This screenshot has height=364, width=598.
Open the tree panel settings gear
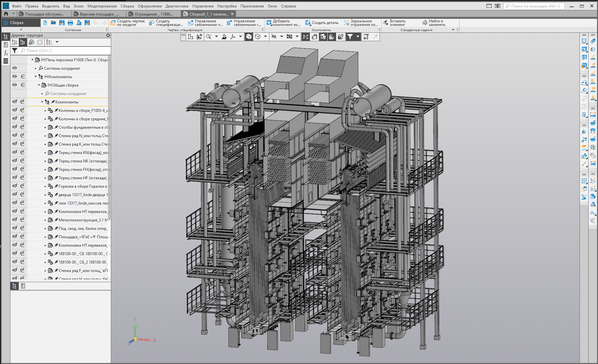click(x=108, y=35)
